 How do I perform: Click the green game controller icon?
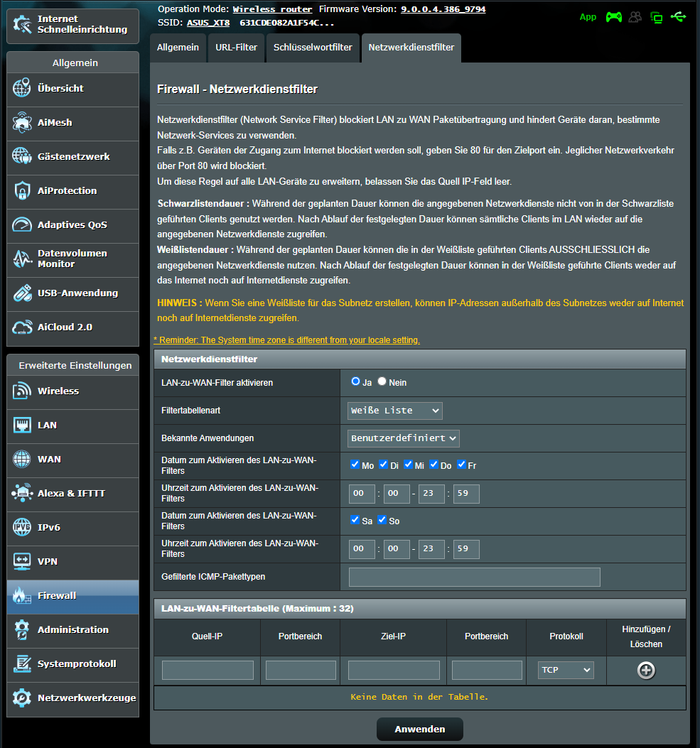[613, 17]
